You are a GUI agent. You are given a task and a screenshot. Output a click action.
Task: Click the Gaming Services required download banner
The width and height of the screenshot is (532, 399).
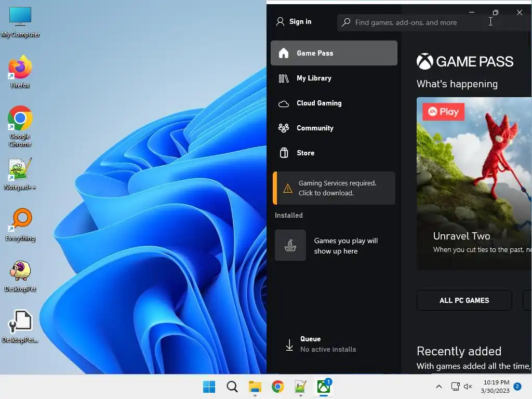(334, 188)
